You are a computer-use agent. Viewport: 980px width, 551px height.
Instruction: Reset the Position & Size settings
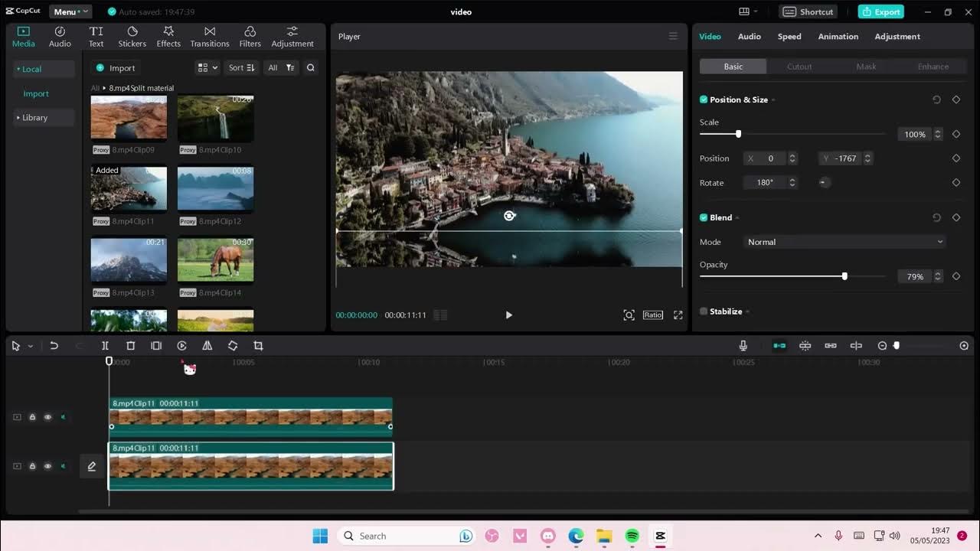[936, 99]
